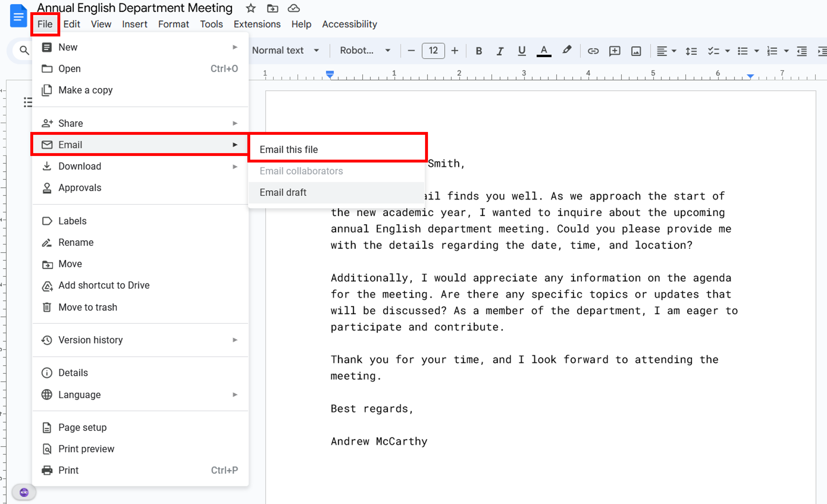
Task: Open Details from File menu
Action: (140, 373)
